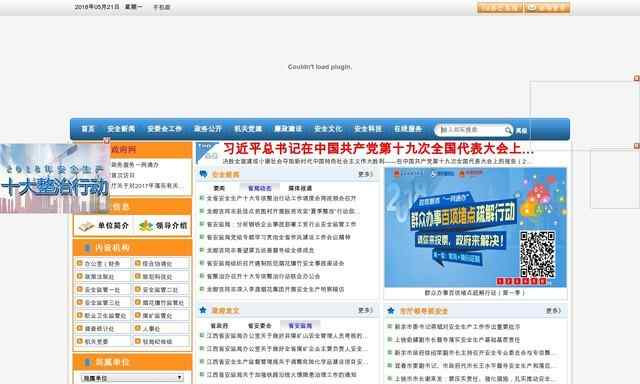Viewport: 640px width, 384px height.
Task: Open the 在线服务 navigation item
Action: coord(408,129)
